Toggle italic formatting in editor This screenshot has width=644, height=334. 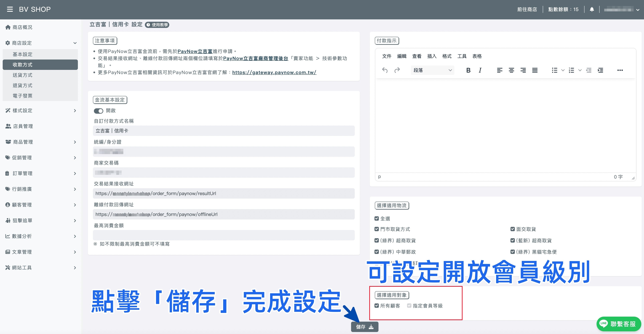pos(480,70)
